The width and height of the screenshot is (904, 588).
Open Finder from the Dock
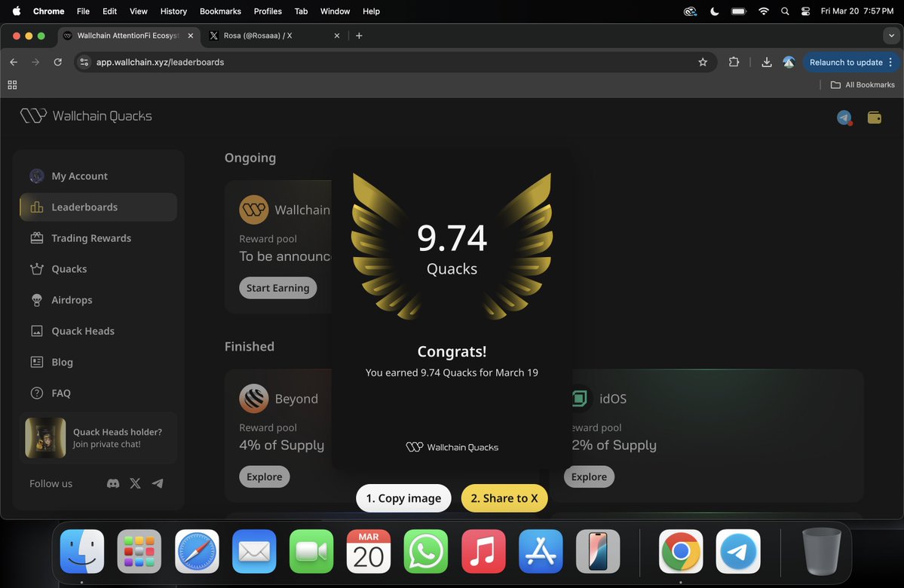tap(82, 551)
